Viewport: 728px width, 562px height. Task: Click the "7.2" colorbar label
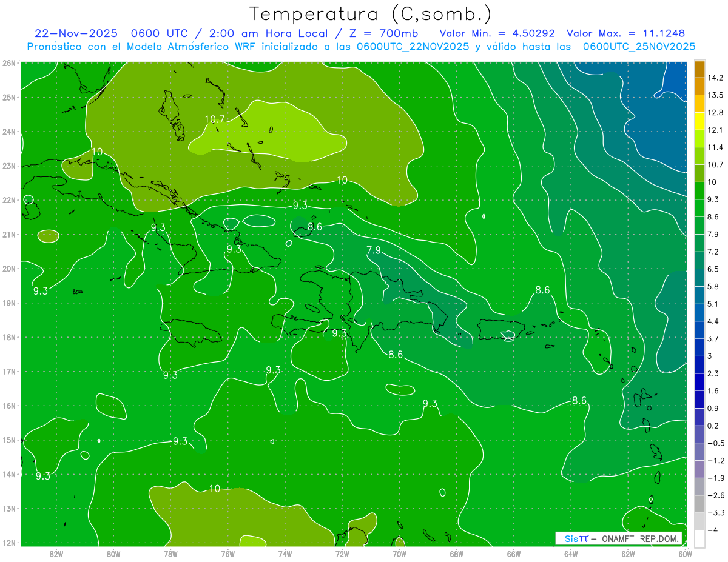click(x=713, y=252)
